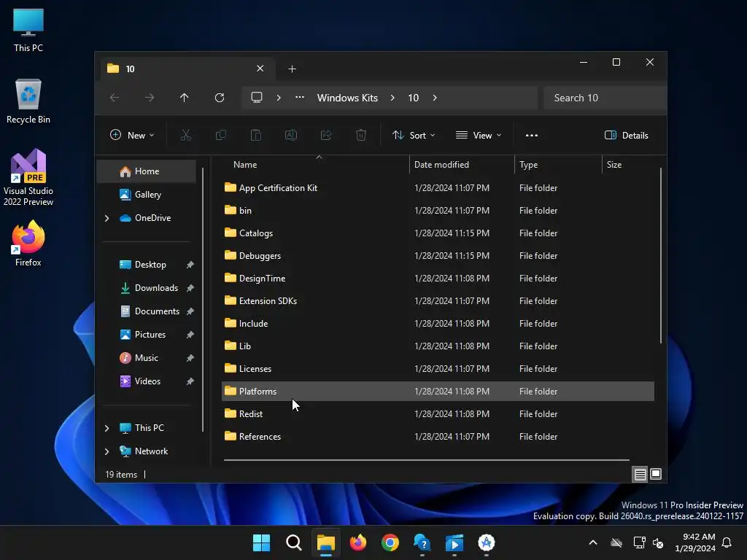Click the Name column header

coord(317,165)
